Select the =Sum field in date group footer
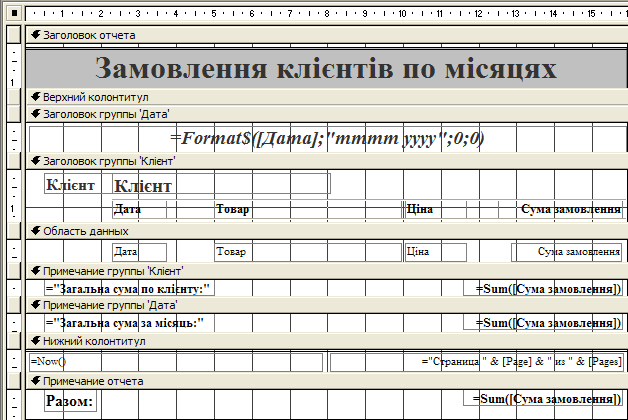The width and height of the screenshot is (628, 420). [x=543, y=323]
